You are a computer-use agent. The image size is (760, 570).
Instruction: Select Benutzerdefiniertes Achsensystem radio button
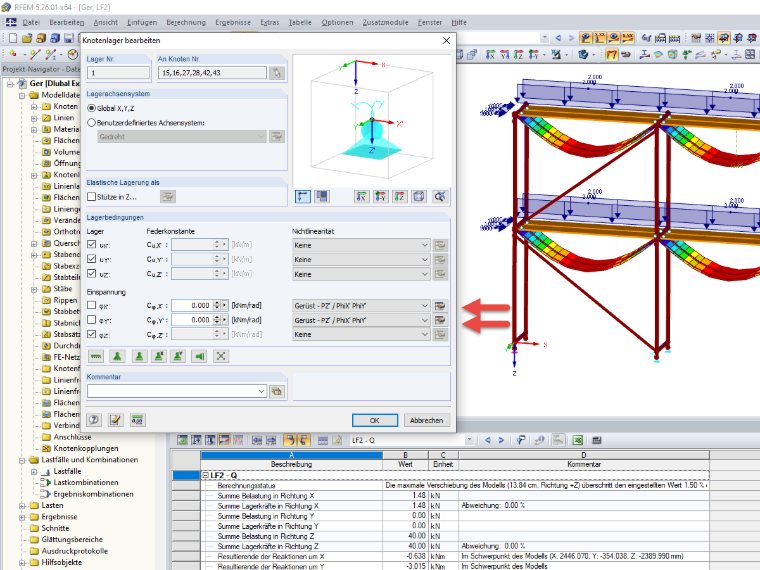92,123
